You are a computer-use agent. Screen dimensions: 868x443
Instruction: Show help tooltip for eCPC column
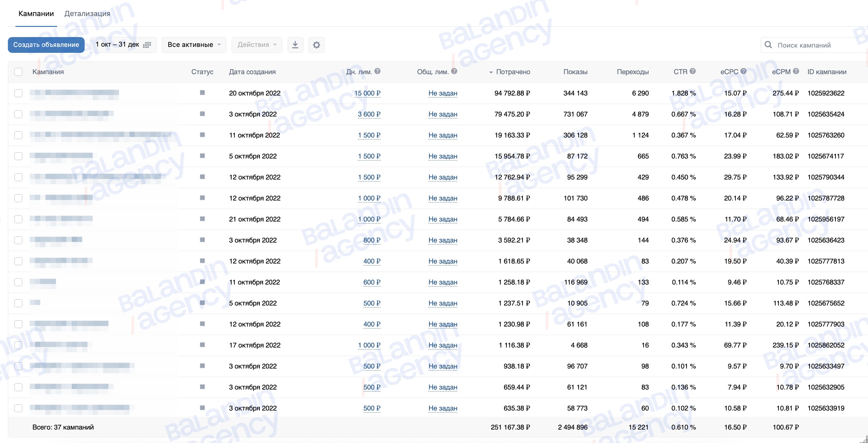(743, 71)
